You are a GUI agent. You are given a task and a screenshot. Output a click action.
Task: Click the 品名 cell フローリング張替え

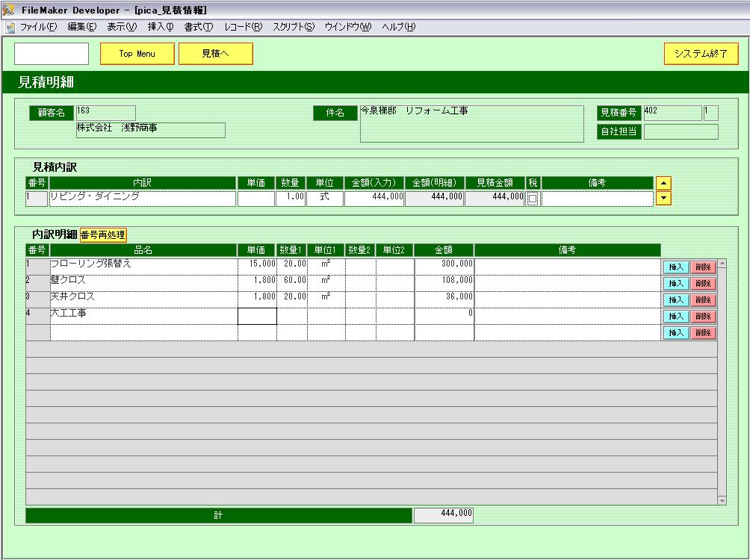tap(143, 267)
